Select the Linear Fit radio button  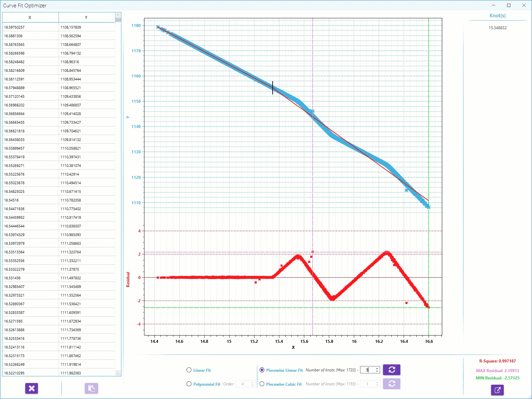click(x=189, y=370)
